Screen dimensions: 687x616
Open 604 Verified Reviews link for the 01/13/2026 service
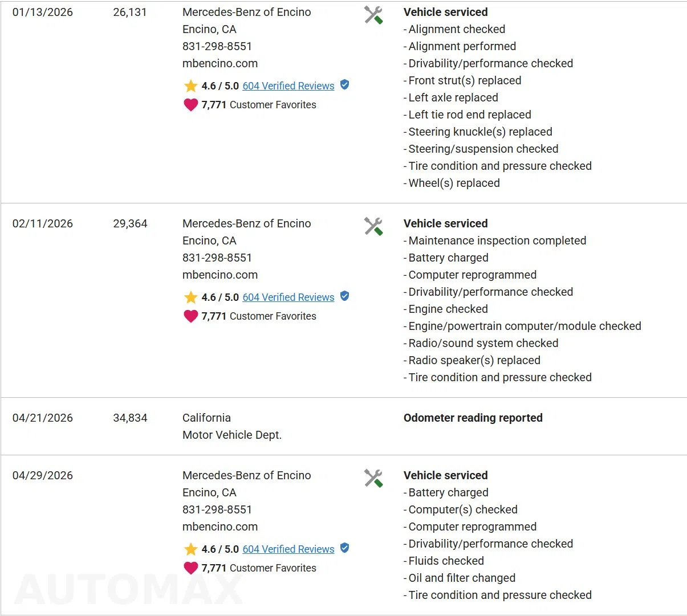point(288,86)
